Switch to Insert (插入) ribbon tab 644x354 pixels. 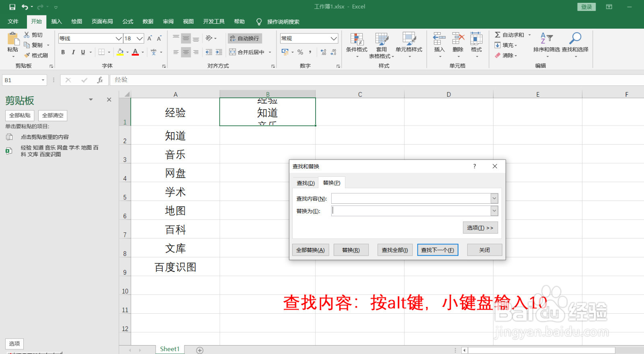(x=56, y=22)
